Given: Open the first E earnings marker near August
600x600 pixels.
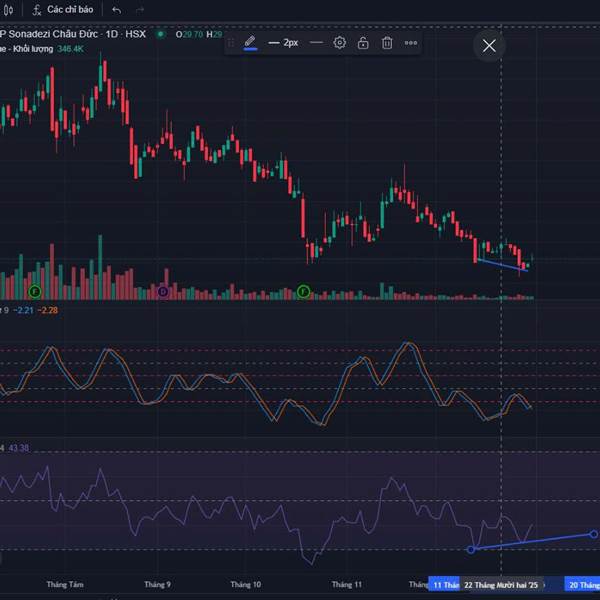Looking at the screenshot, I should pyautogui.click(x=35, y=292).
